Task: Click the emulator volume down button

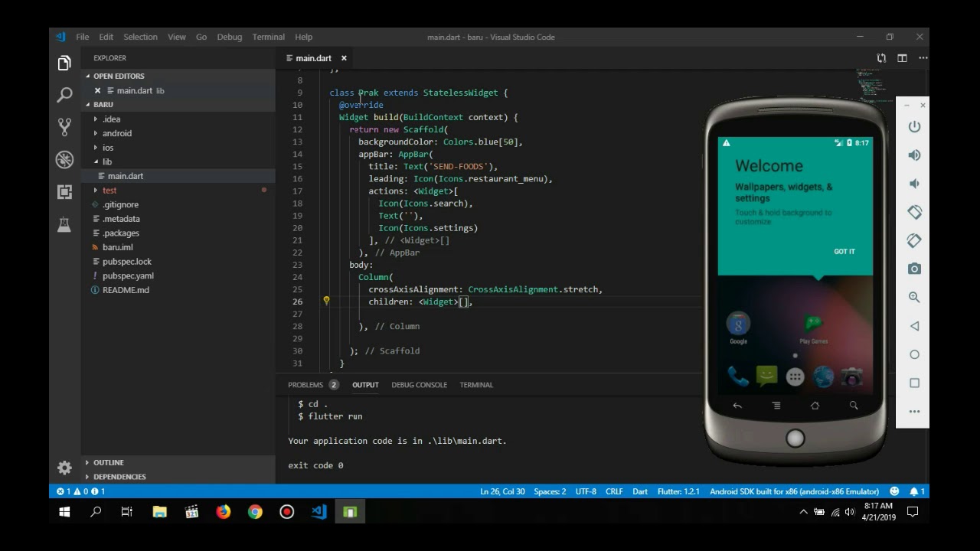Action: click(x=914, y=184)
